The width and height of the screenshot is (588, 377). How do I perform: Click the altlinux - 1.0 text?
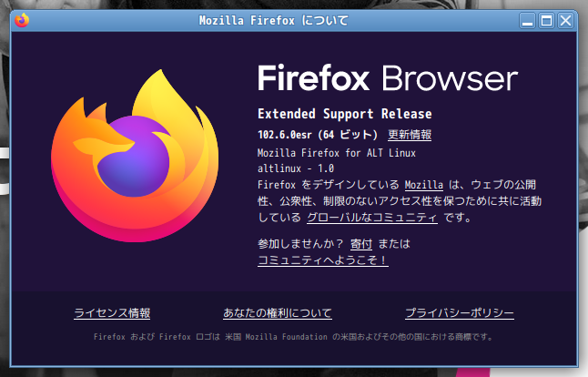[296, 168]
